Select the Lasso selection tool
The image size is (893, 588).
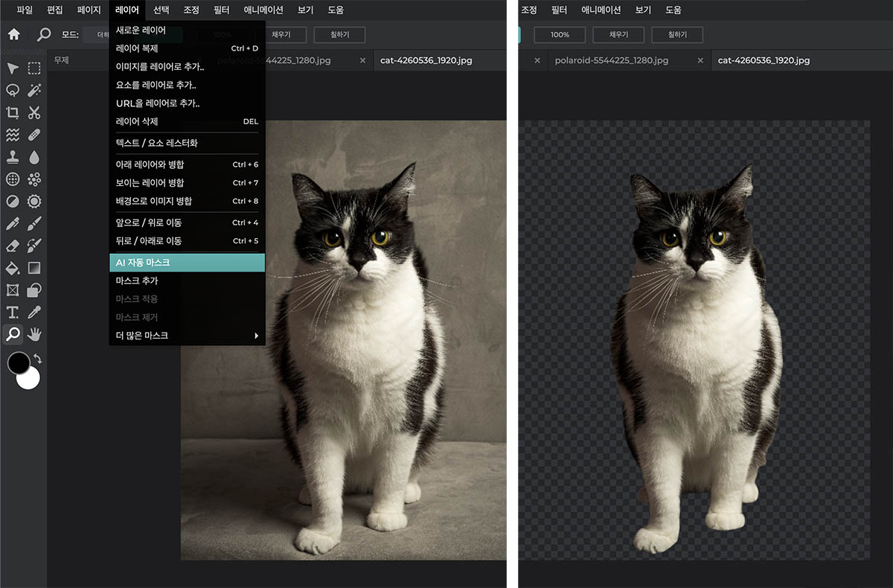pyautogui.click(x=13, y=90)
